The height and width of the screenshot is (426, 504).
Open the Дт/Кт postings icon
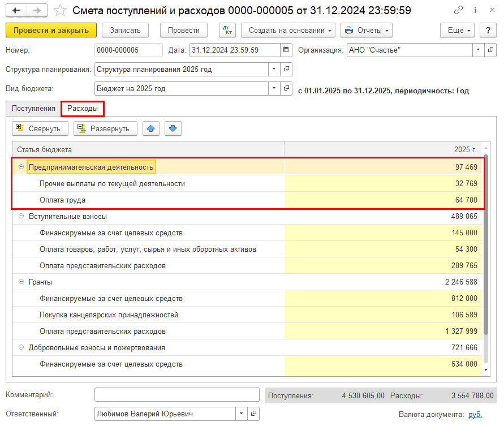[x=227, y=31]
